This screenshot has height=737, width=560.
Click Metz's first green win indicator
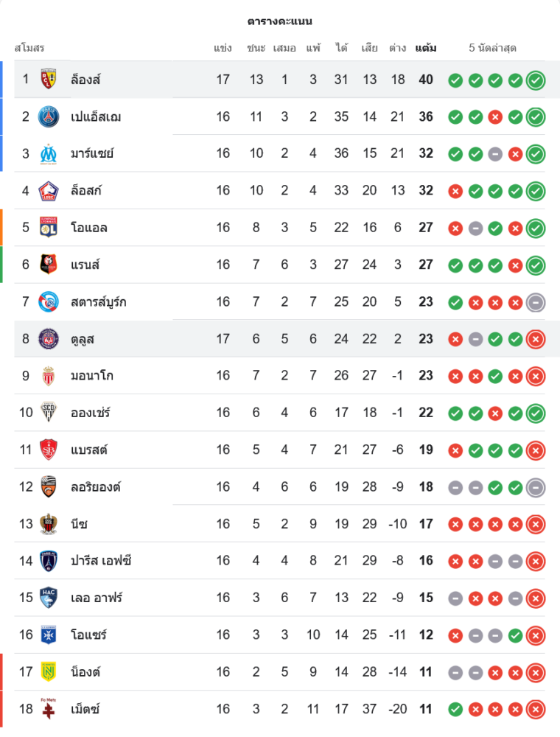[455, 709]
